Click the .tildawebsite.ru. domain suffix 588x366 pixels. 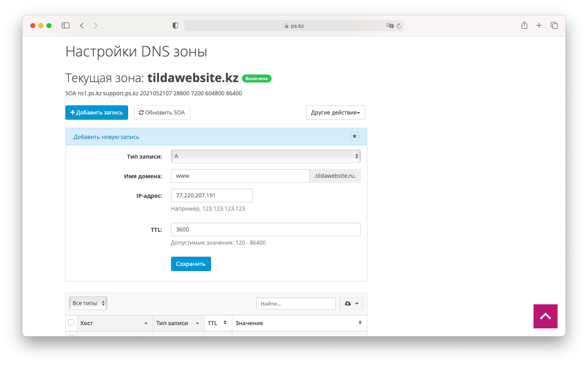click(335, 176)
